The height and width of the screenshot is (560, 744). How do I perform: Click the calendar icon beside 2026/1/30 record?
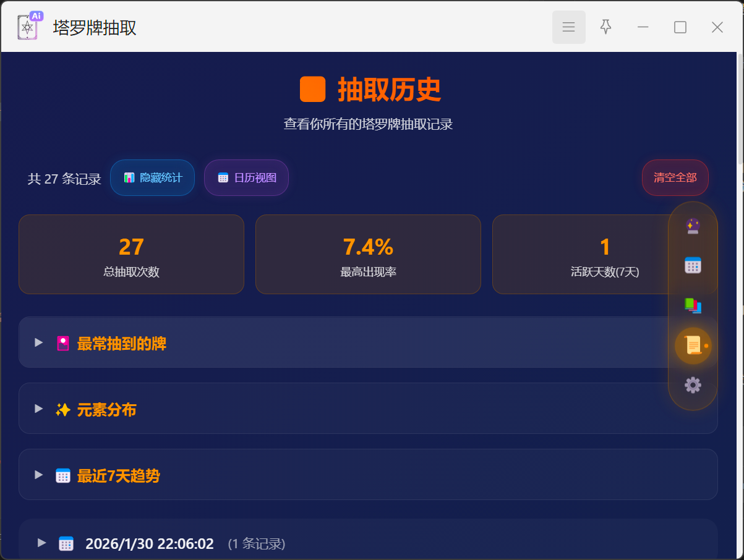[x=66, y=543]
